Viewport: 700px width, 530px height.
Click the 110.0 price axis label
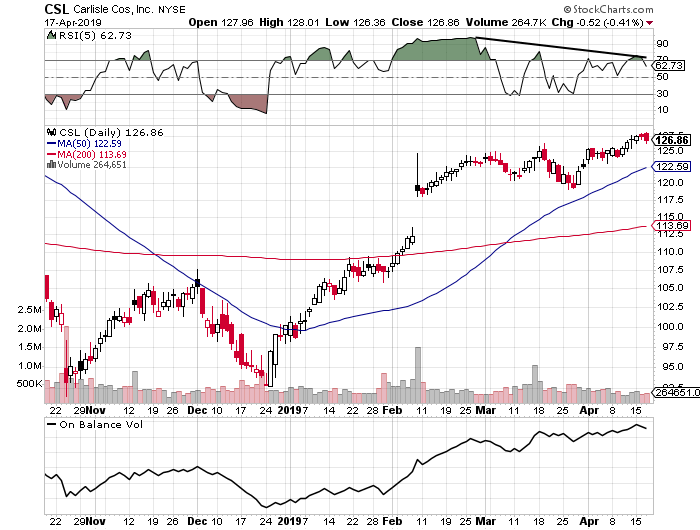pyautogui.click(x=670, y=252)
